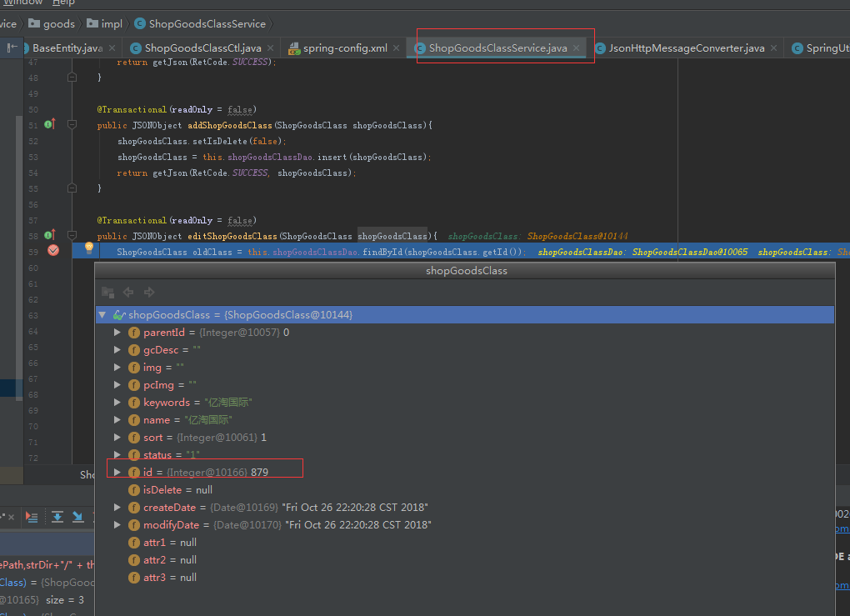Collapse the shopGoodsClass root node

[102, 314]
